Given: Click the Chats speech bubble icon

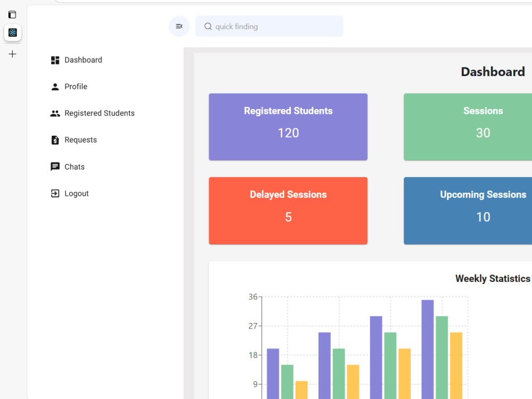Looking at the screenshot, I should coord(55,167).
